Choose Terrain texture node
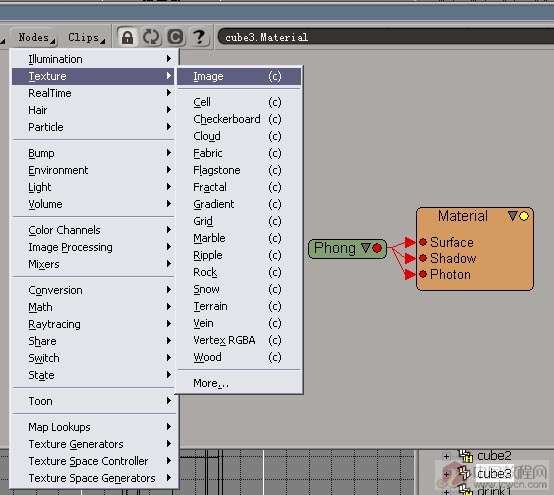The image size is (554, 495). [239, 306]
